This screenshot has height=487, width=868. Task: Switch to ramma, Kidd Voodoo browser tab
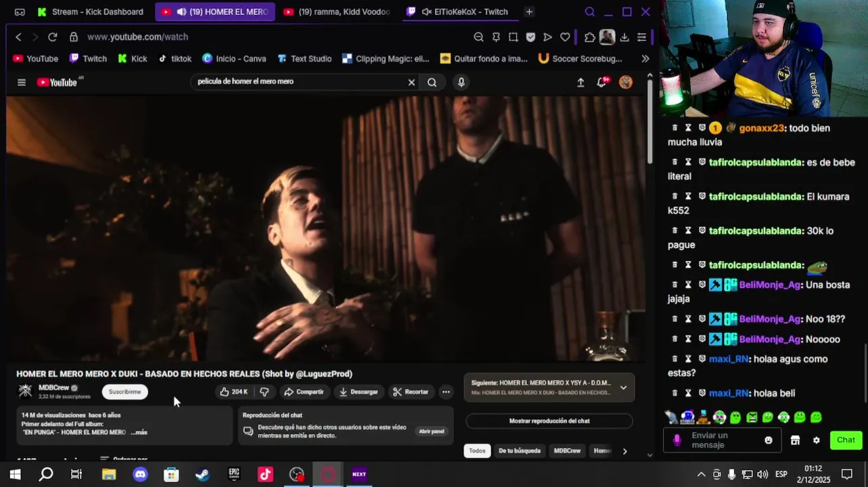[x=337, y=11]
